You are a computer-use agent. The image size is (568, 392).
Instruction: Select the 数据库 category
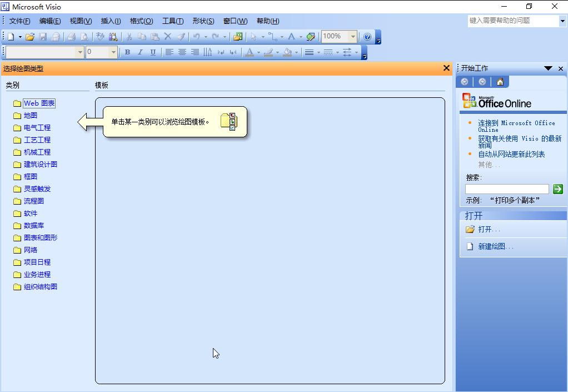34,226
